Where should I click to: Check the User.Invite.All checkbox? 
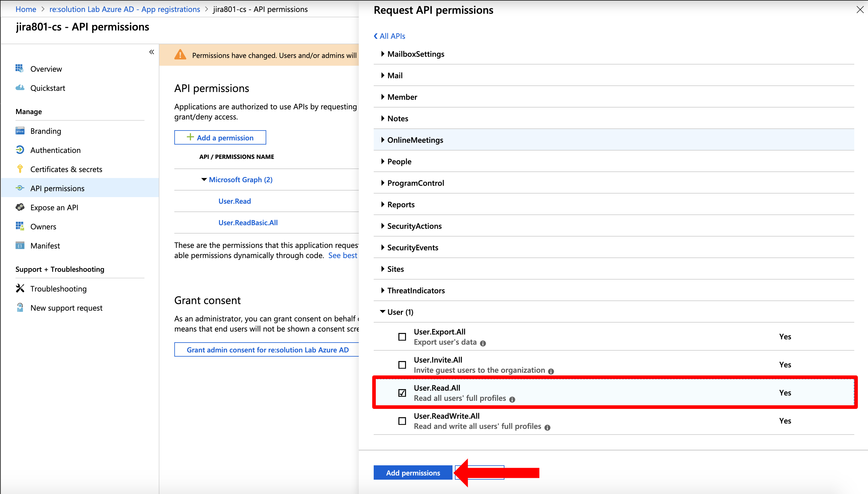tap(402, 365)
